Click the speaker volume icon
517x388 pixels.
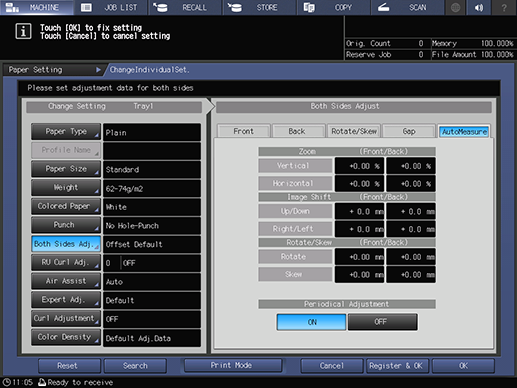pos(479,7)
